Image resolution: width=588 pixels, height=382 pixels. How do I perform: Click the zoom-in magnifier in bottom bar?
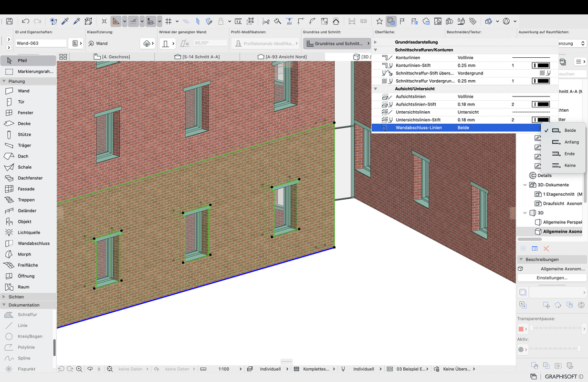point(79,369)
